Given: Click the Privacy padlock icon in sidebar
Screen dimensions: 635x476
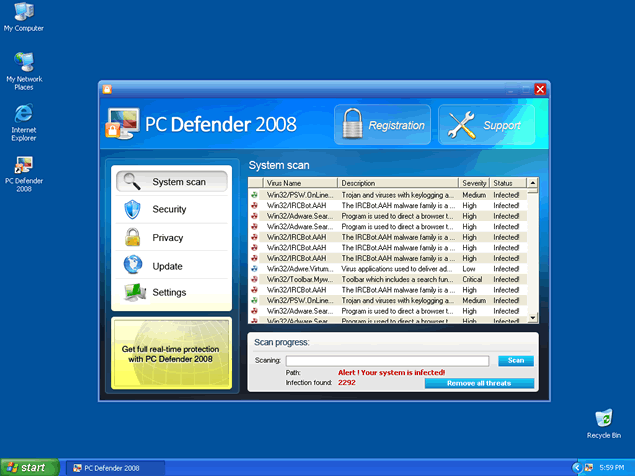Looking at the screenshot, I should click(x=132, y=238).
